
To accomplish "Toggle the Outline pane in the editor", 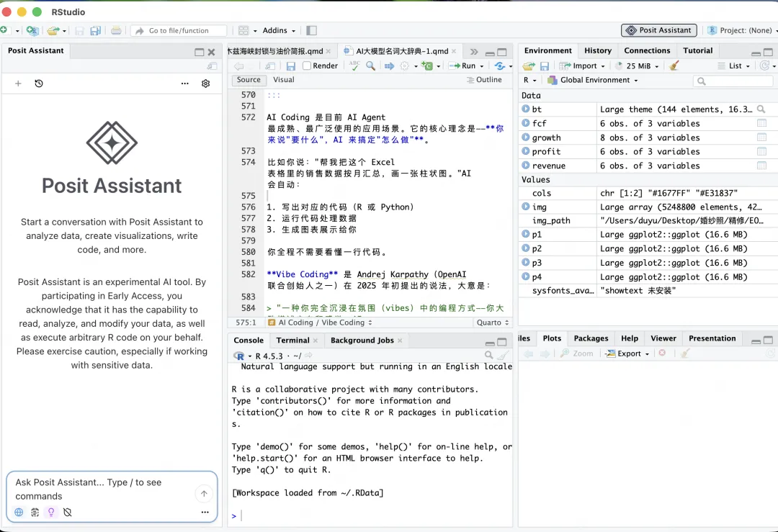I will (x=484, y=80).
